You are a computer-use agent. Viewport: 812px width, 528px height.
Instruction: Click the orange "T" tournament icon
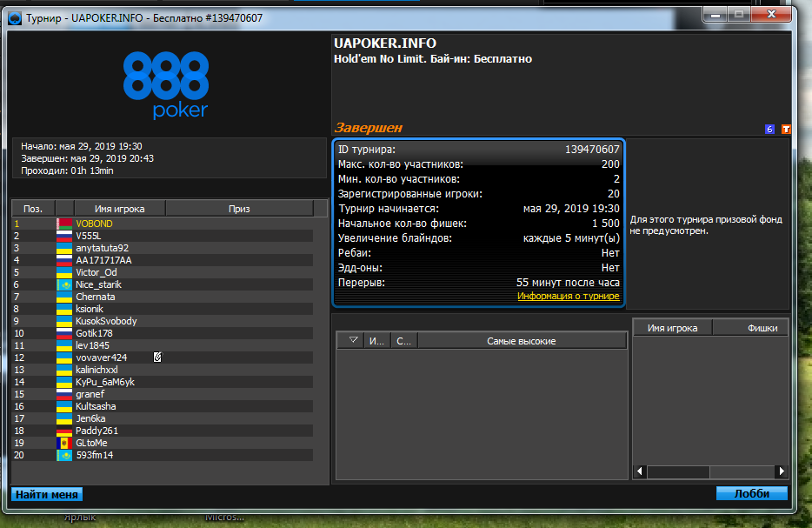pyautogui.click(x=786, y=129)
